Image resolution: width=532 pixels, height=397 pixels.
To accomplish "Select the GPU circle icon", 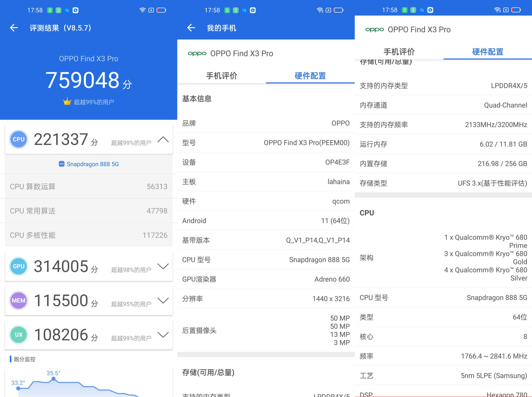I will coord(18,266).
